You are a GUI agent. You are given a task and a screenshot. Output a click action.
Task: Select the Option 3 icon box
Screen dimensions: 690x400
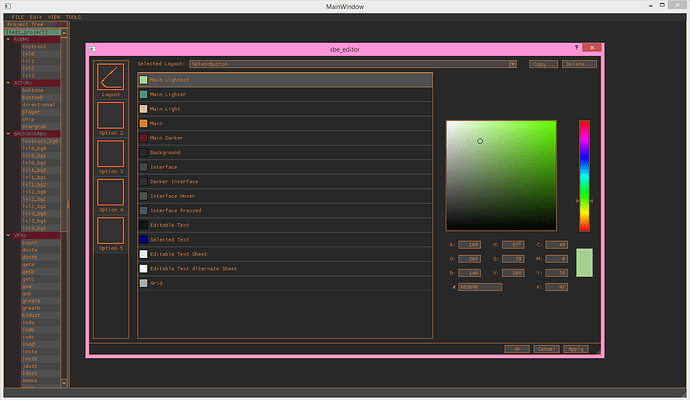(110, 154)
